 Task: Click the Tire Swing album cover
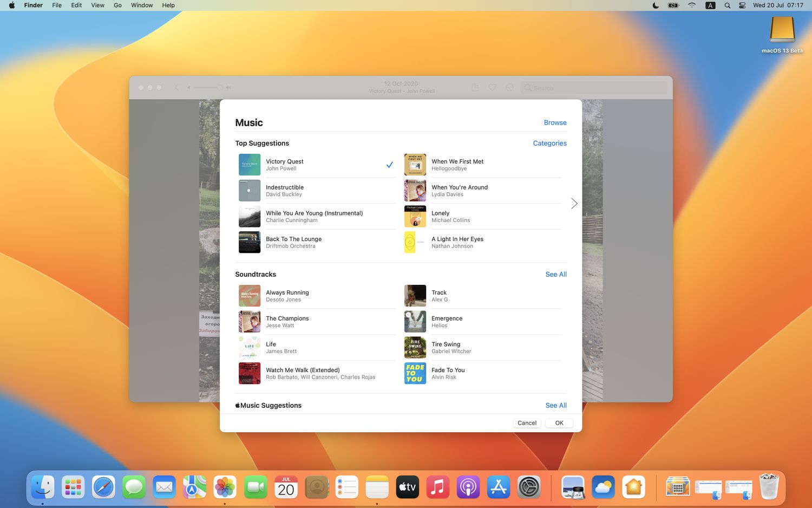[x=415, y=347]
